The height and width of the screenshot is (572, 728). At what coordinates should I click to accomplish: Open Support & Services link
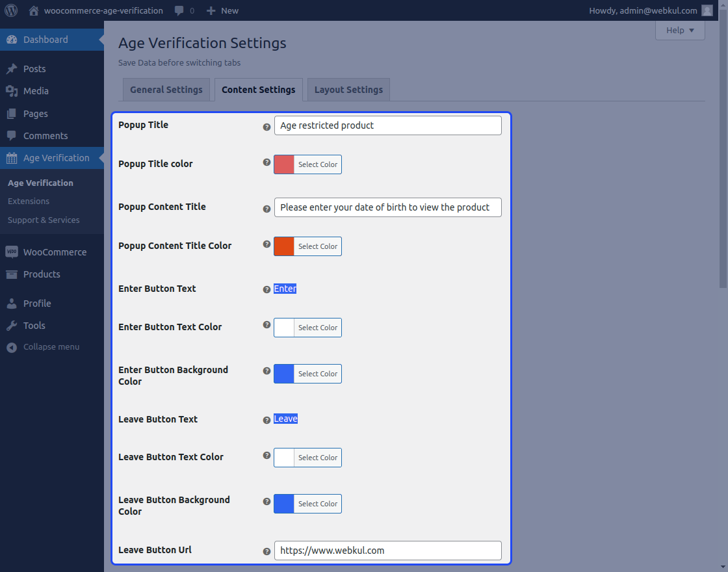pyautogui.click(x=44, y=220)
